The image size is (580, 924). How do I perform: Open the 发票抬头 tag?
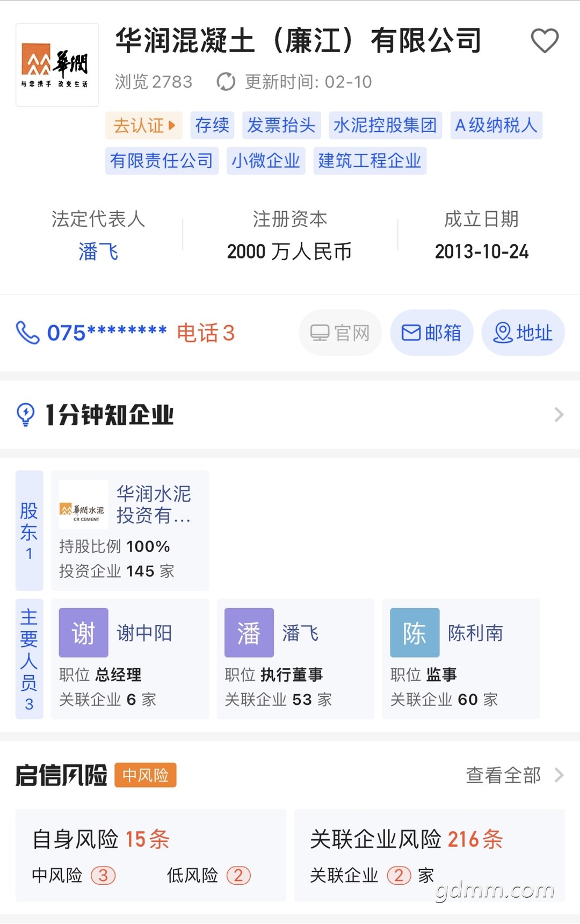point(281,126)
